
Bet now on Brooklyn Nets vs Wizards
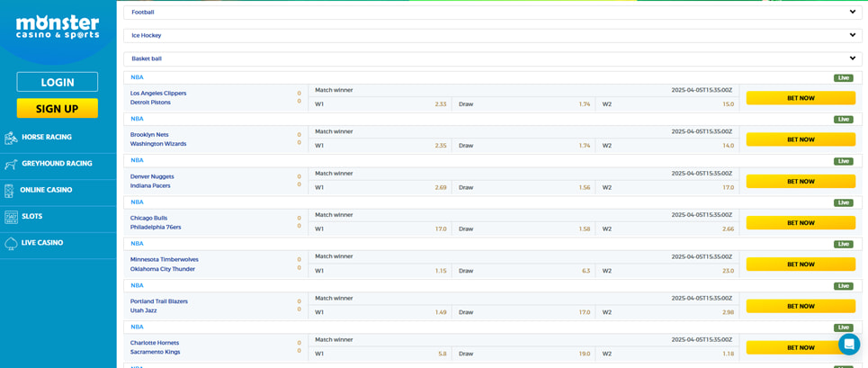tap(801, 139)
